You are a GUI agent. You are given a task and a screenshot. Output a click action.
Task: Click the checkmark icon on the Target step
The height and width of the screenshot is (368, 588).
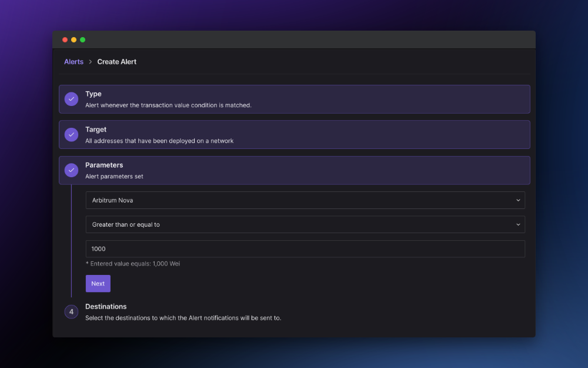click(71, 134)
